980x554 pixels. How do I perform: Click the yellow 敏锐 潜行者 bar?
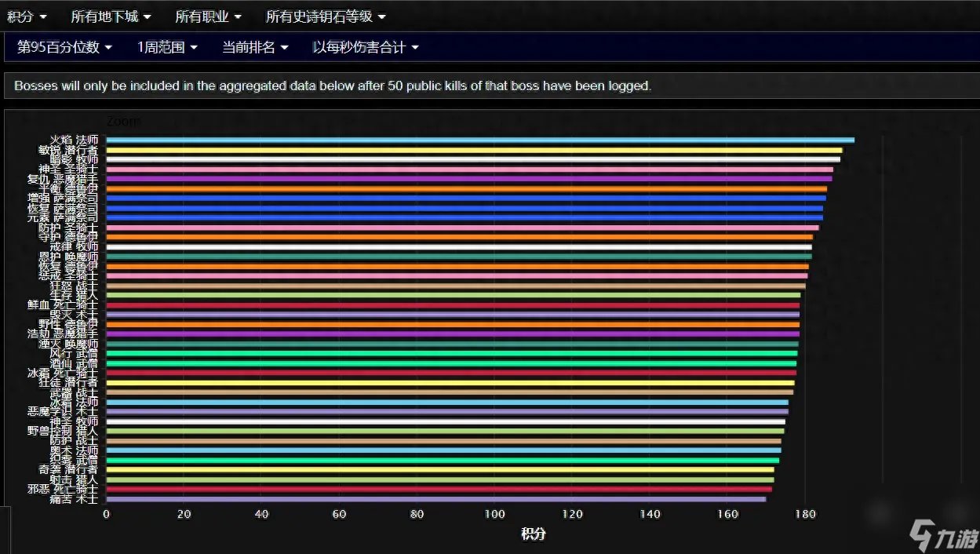pos(474,150)
